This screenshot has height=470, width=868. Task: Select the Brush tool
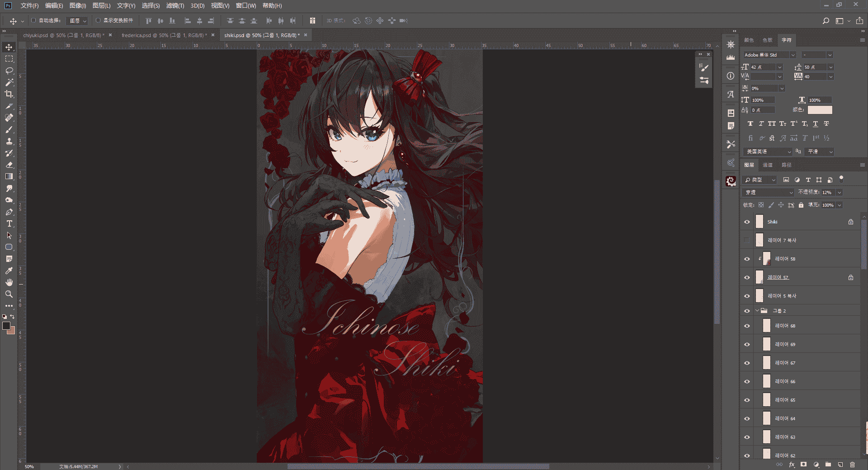click(x=9, y=129)
